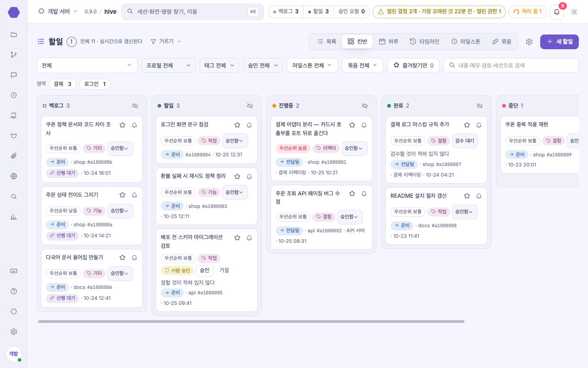The width and height of the screenshot is (588, 368).
Task: Open the chat bubble icon in sidebar
Action: point(14,75)
